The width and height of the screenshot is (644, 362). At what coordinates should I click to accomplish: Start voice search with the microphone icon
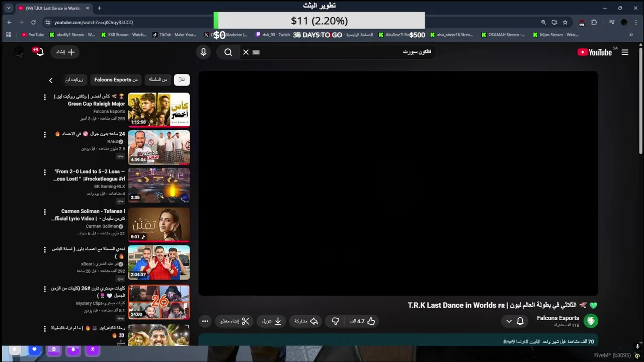(203, 52)
